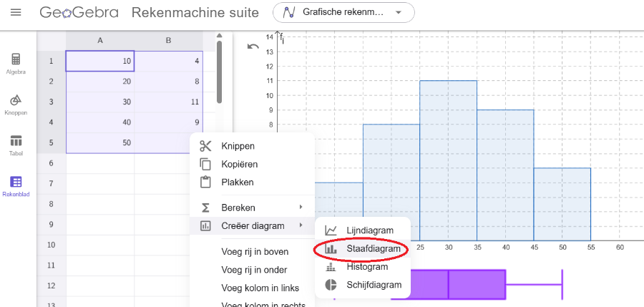Select row header 6
The width and height of the screenshot is (644, 307).
point(52,163)
